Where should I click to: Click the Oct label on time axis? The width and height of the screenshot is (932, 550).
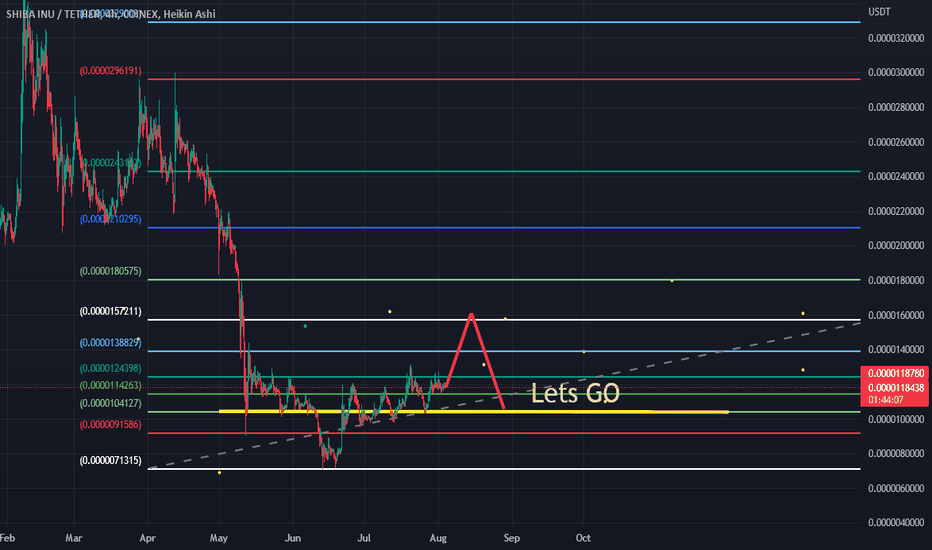[x=583, y=538]
